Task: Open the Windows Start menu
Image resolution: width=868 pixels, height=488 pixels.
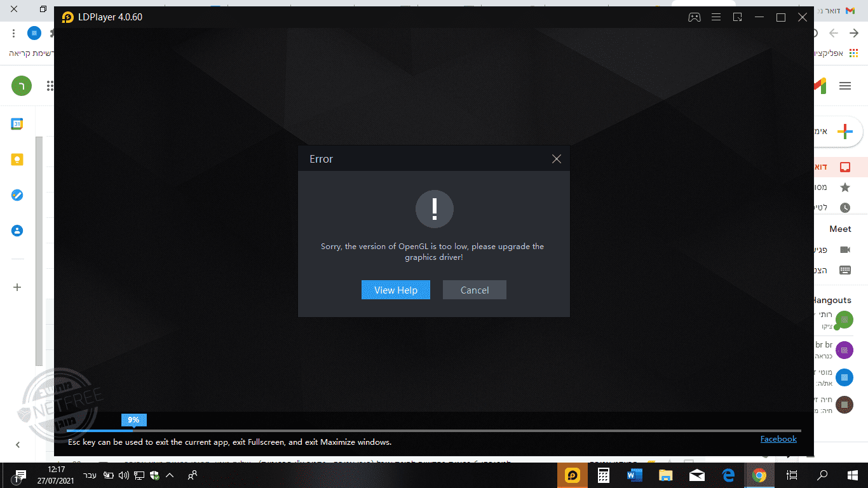Action: point(853,475)
